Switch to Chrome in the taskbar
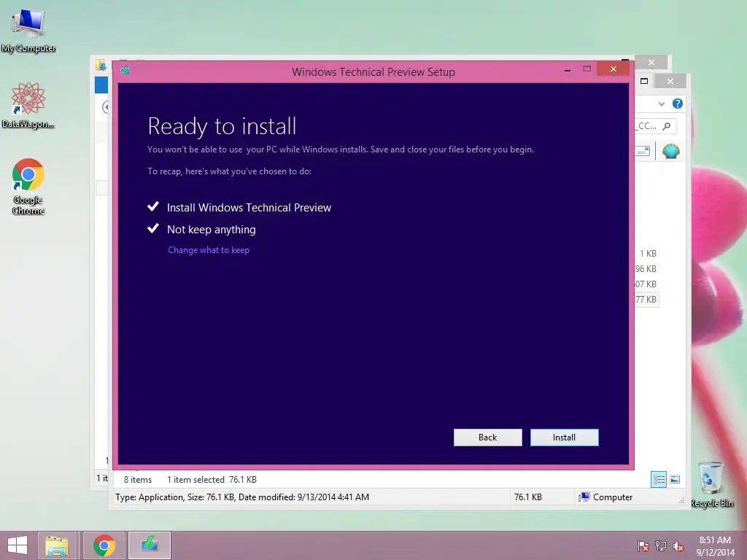 click(104, 545)
